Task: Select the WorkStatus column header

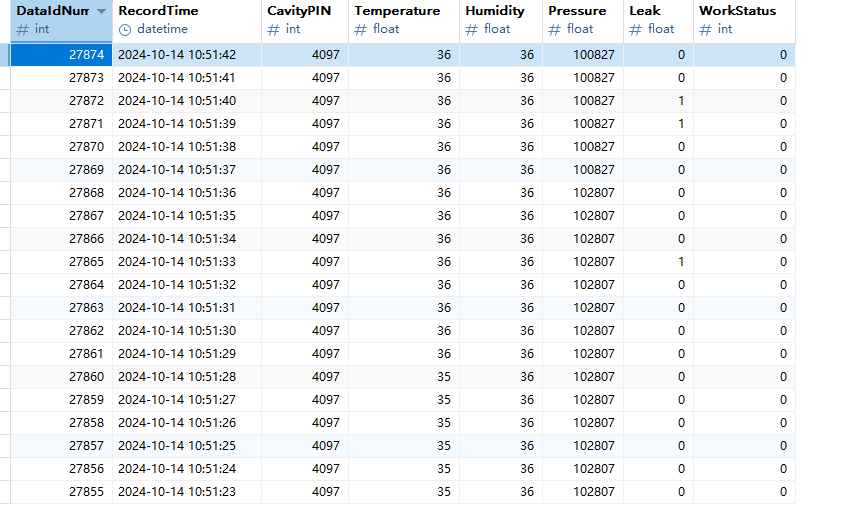Action: [737, 11]
